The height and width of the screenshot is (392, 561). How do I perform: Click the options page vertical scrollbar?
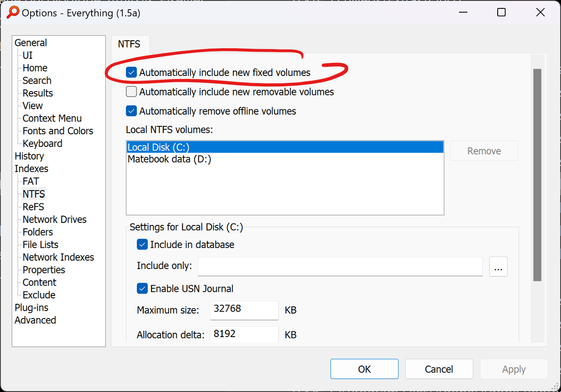click(537, 175)
